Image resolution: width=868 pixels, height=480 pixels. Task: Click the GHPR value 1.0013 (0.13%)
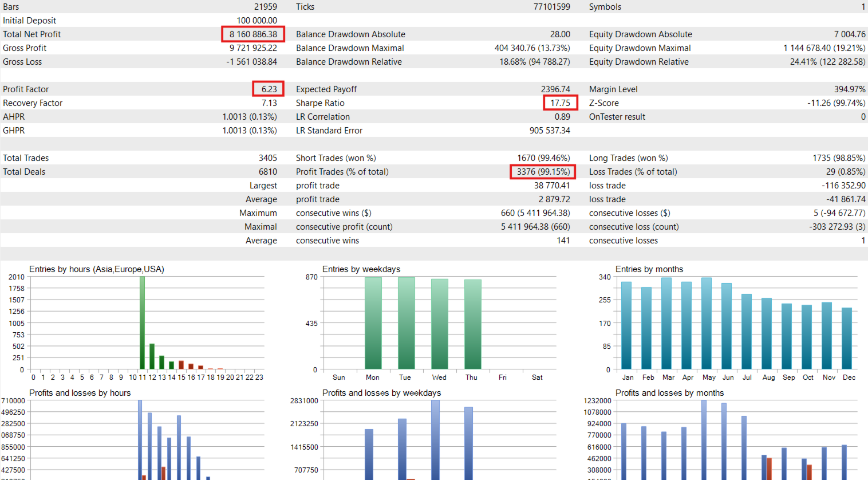coord(250,131)
